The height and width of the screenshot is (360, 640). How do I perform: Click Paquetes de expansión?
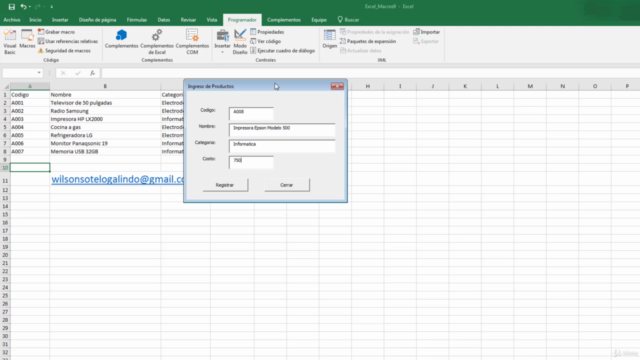[x=368, y=41]
